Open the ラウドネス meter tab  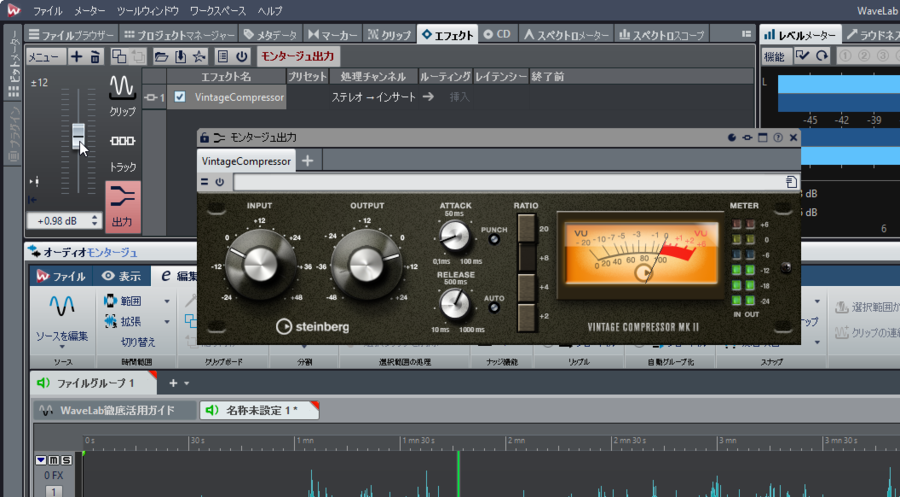point(872,34)
